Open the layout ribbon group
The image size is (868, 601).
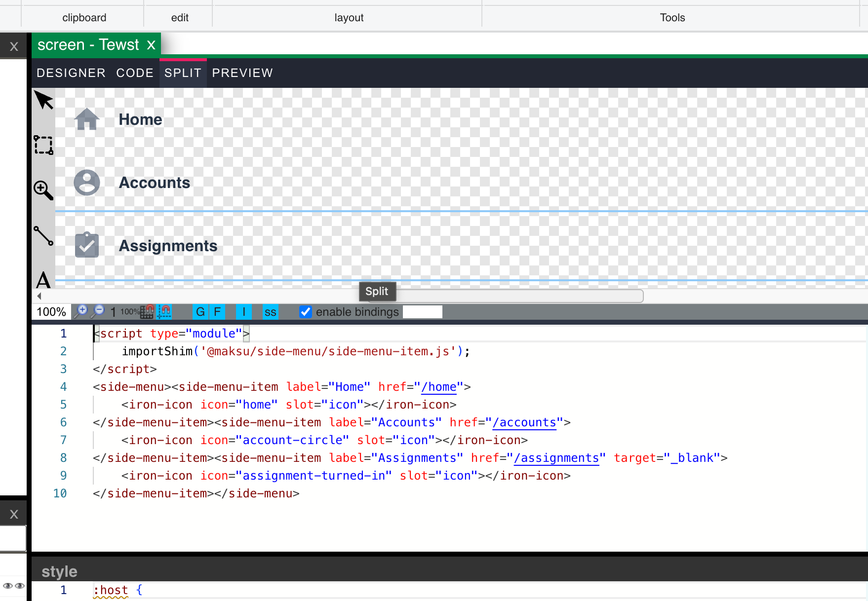[349, 18]
